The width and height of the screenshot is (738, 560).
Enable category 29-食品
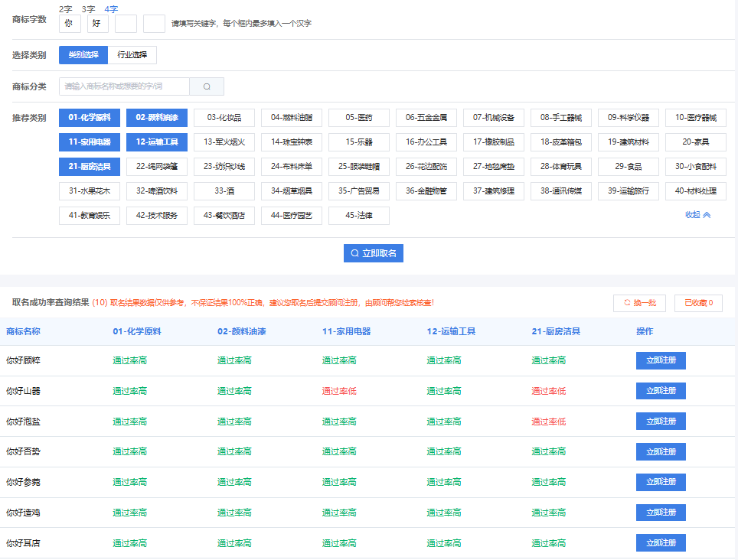pos(629,167)
